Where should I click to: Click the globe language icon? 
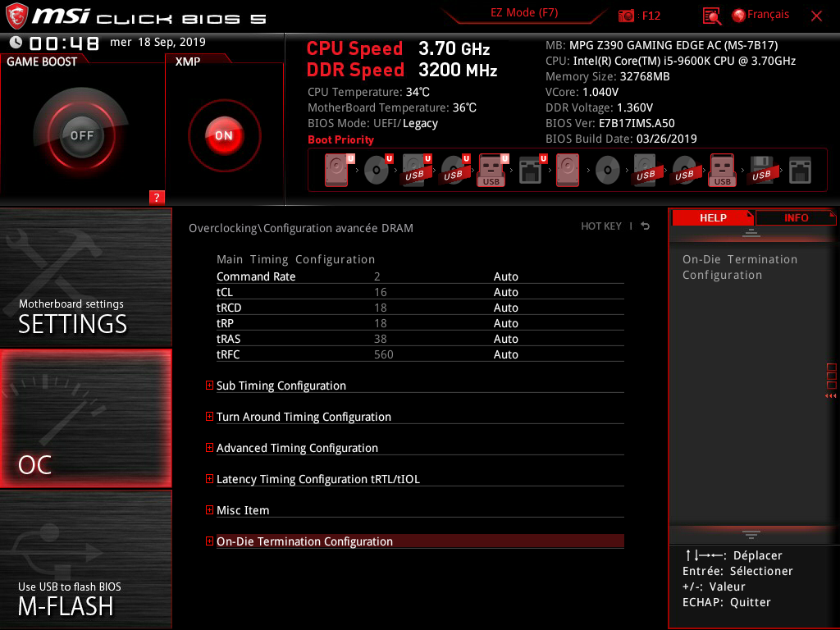click(x=739, y=16)
